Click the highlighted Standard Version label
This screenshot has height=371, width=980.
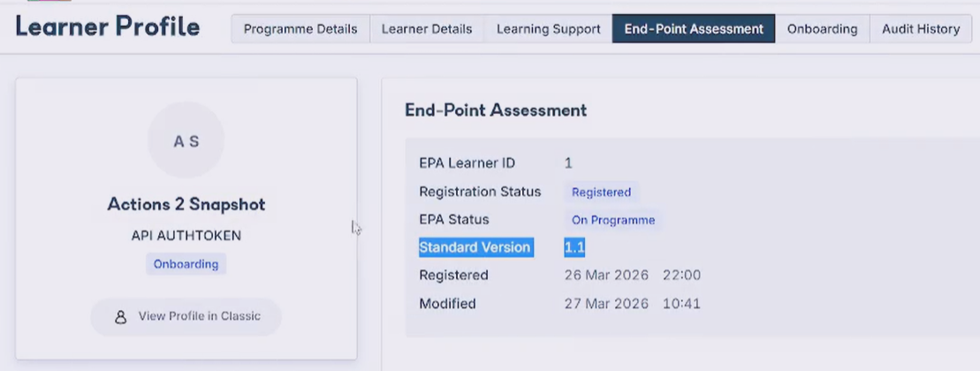pyautogui.click(x=475, y=247)
